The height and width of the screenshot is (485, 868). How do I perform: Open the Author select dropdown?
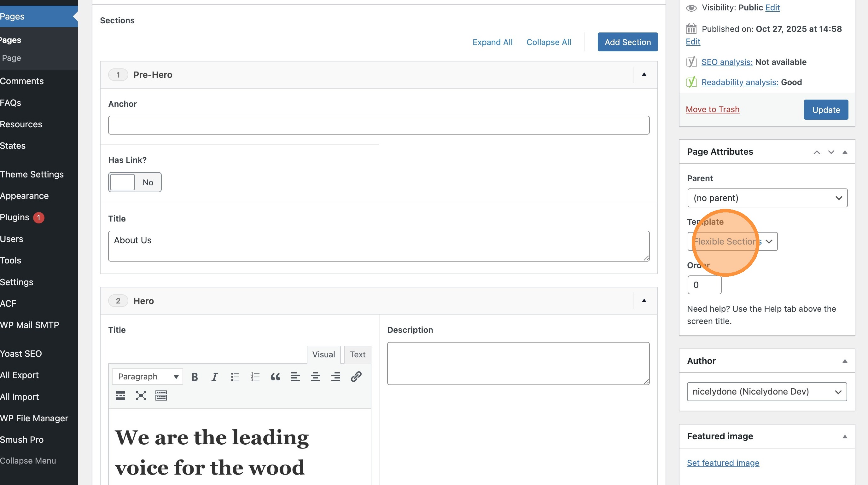(x=766, y=392)
